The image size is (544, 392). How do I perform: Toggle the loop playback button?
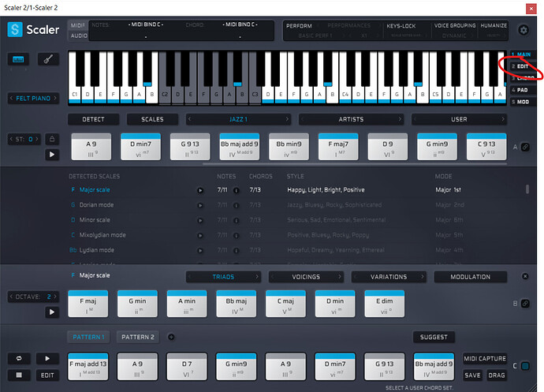pyautogui.click(x=20, y=359)
